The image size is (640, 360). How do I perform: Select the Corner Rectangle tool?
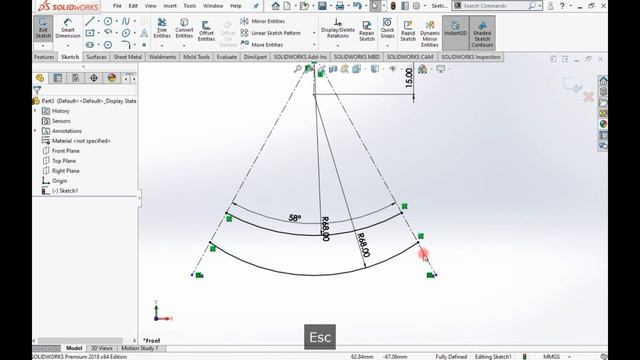click(90, 33)
